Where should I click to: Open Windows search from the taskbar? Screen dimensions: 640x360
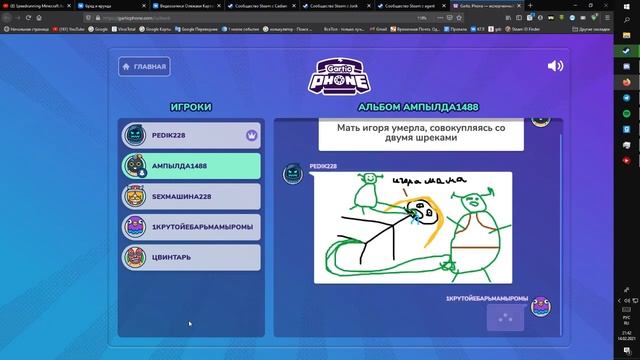click(627, 20)
